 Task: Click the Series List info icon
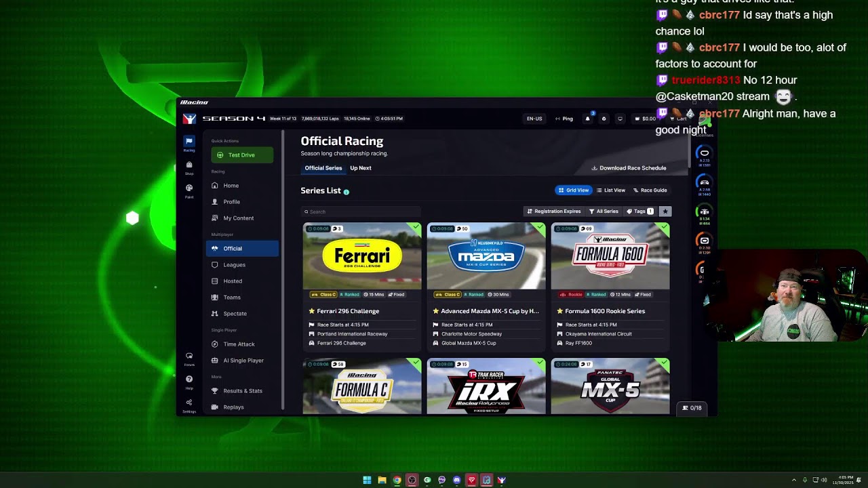coord(346,192)
